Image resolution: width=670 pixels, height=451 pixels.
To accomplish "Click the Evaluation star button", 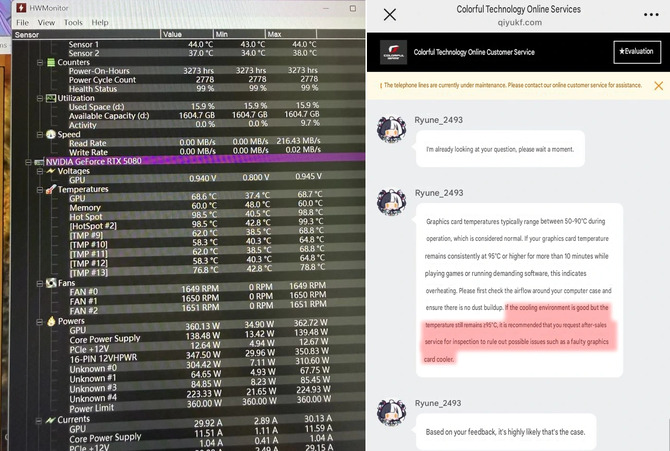I will pos(637,52).
